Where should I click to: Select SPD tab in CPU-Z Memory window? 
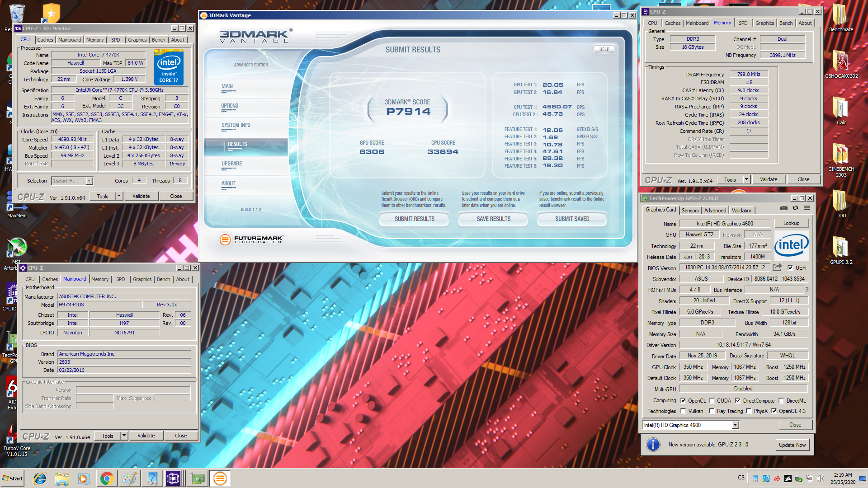(x=743, y=23)
